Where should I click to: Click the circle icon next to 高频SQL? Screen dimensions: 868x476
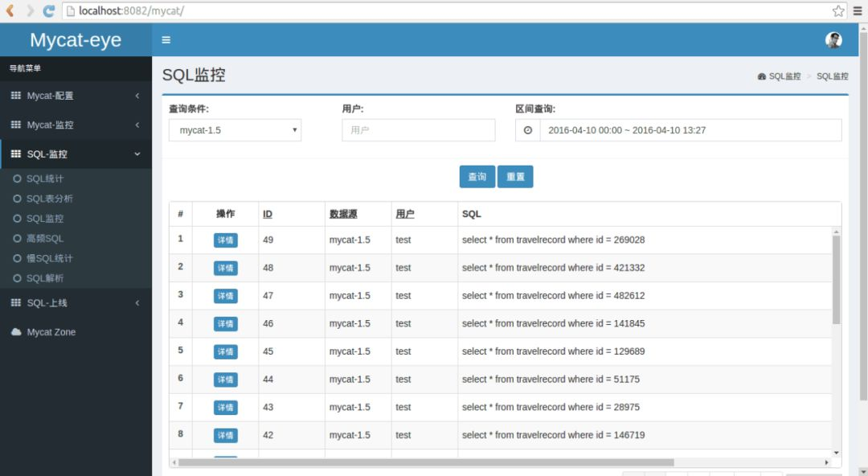pos(17,238)
